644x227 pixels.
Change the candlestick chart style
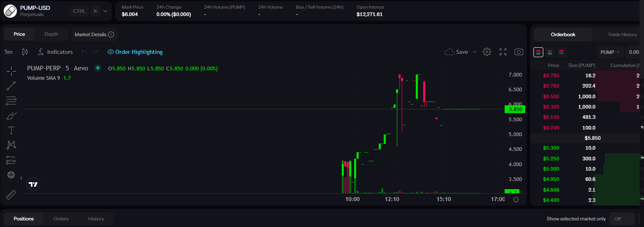click(25, 52)
